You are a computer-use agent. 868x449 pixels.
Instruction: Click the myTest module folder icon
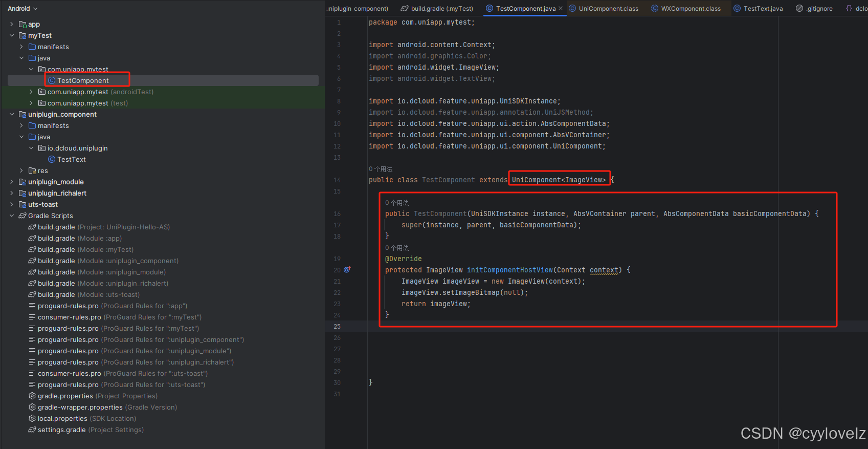(23, 35)
